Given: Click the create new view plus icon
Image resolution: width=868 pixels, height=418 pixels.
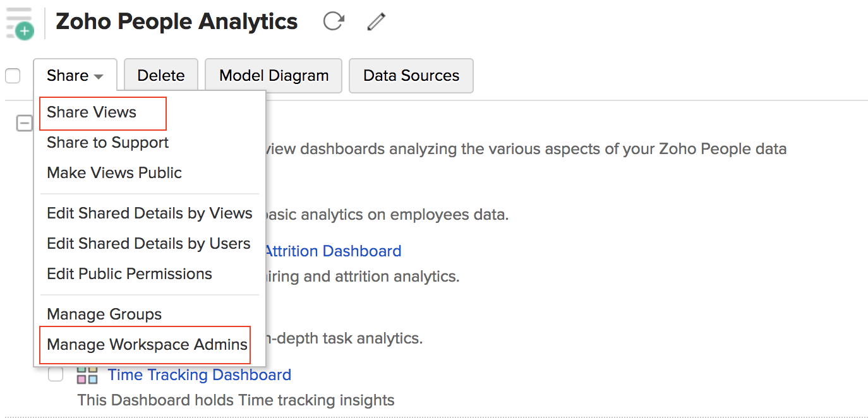Looking at the screenshot, I should pos(19,23).
